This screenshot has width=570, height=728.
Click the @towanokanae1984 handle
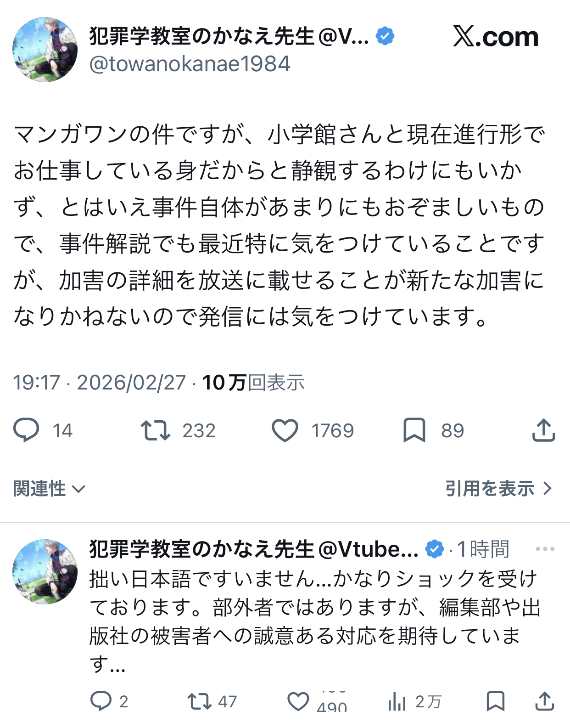190,64
